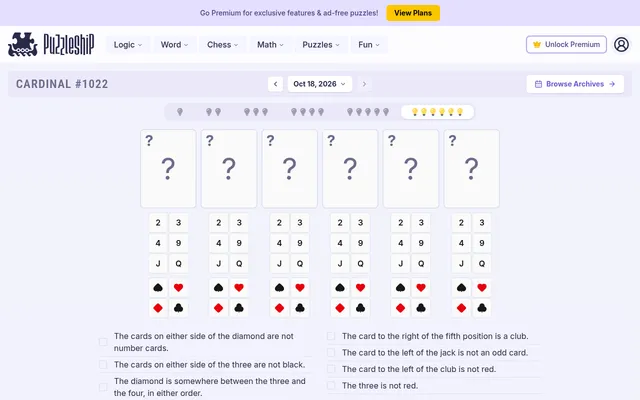
Task: Choose diamond suit under the second card
Action: 219,308
